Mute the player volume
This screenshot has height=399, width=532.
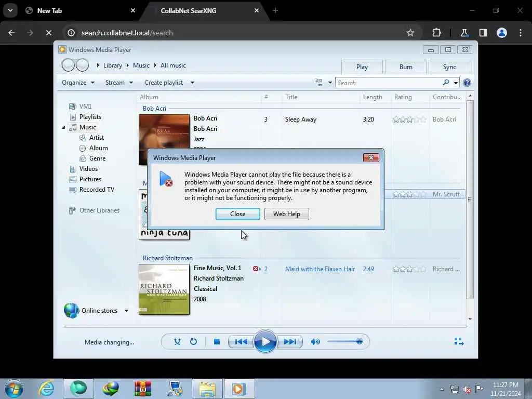point(315,342)
